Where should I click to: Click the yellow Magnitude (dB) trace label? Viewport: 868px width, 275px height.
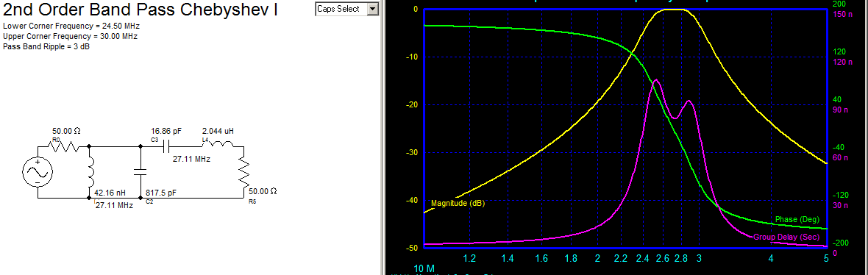(458, 203)
